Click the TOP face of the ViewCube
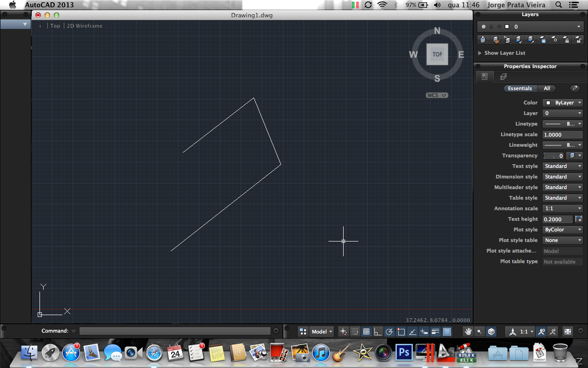This screenshot has width=588, height=368. (437, 54)
